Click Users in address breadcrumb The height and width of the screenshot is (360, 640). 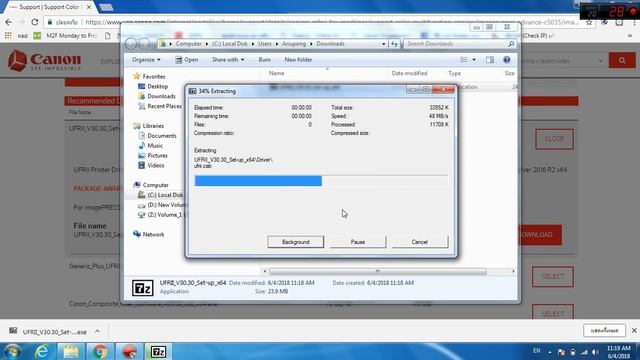pos(264,44)
